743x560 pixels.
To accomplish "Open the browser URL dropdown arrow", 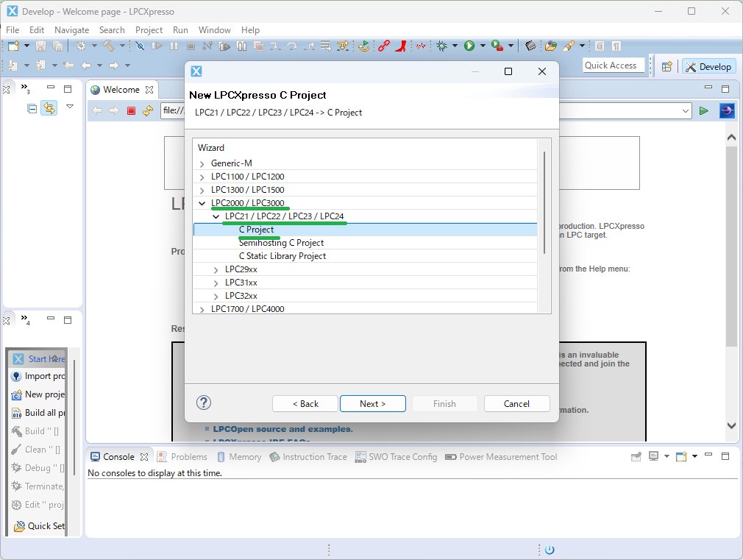I will click(x=686, y=110).
